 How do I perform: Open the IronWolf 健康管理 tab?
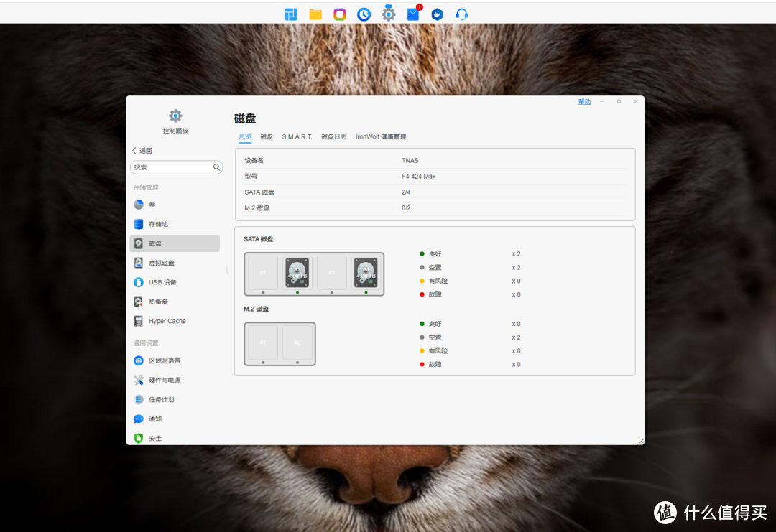point(380,136)
